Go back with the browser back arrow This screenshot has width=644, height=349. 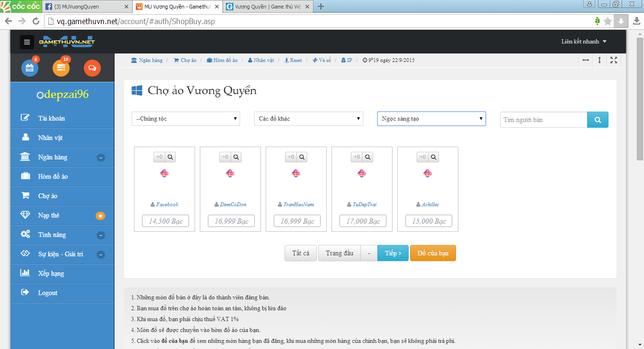(x=9, y=21)
